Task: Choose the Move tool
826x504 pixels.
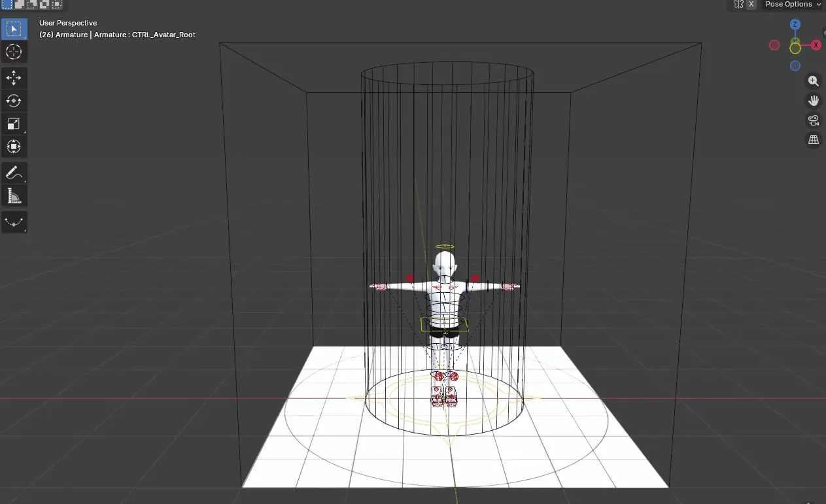Action: tap(14, 78)
